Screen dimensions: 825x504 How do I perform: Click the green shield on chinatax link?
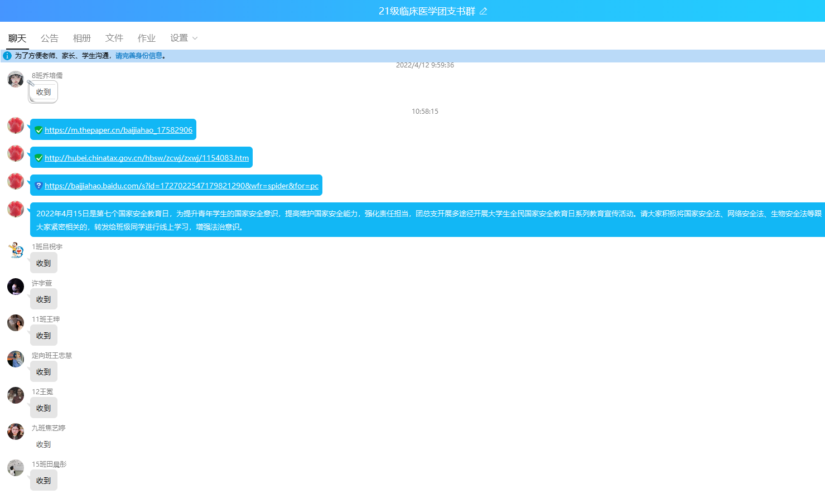click(39, 158)
